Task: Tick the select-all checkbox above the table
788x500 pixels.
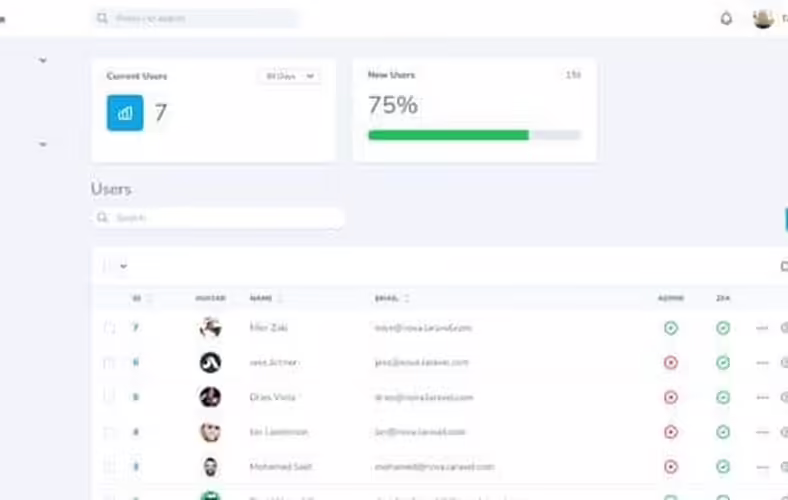Action: pos(107,266)
